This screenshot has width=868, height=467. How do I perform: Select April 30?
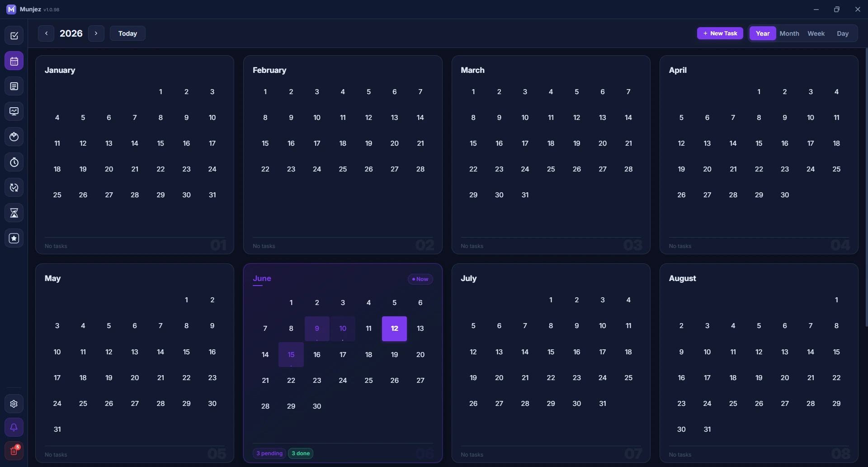click(x=785, y=195)
